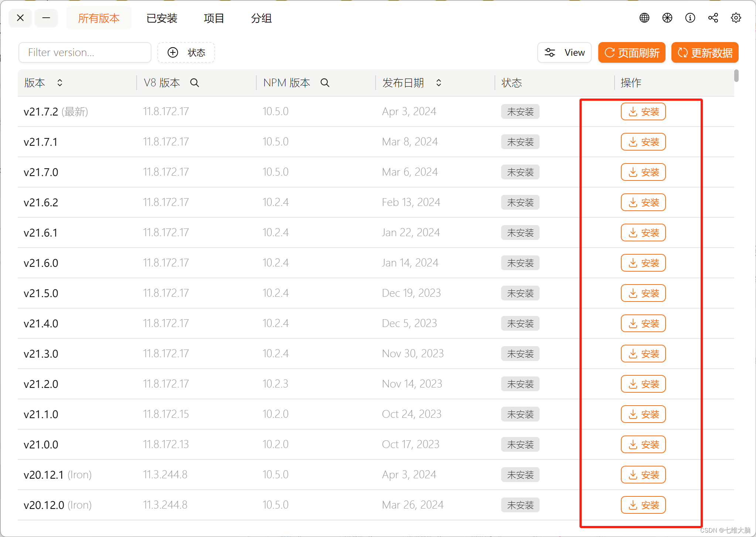Install version v21.7.0

pos(643,172)
